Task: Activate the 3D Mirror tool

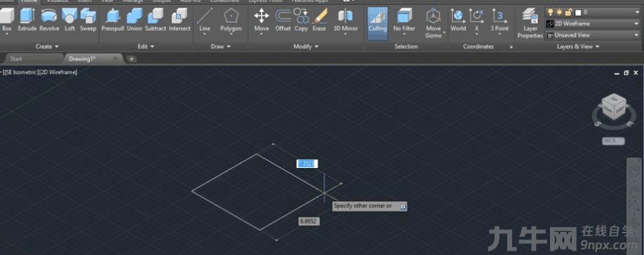Action: coord(345,20)
